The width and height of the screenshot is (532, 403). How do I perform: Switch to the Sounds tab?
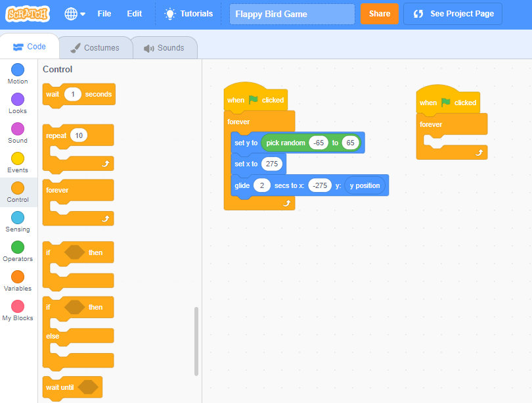[x=164, y=47]
